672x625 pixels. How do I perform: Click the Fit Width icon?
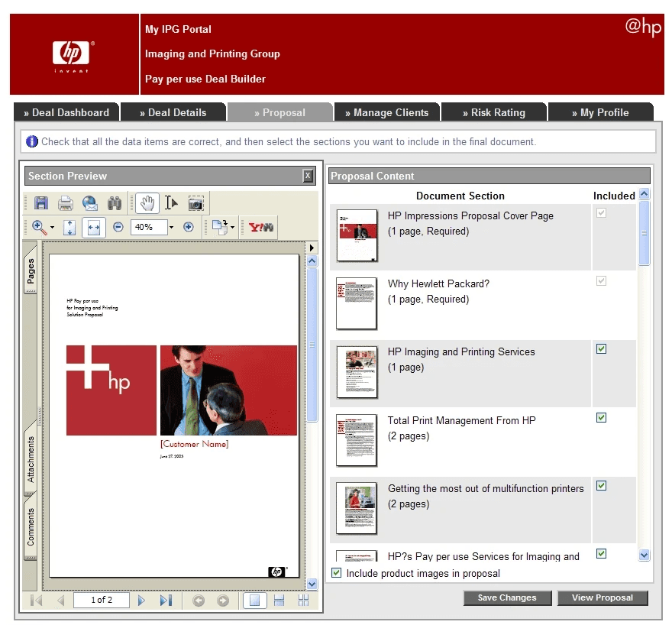point(93,227)
